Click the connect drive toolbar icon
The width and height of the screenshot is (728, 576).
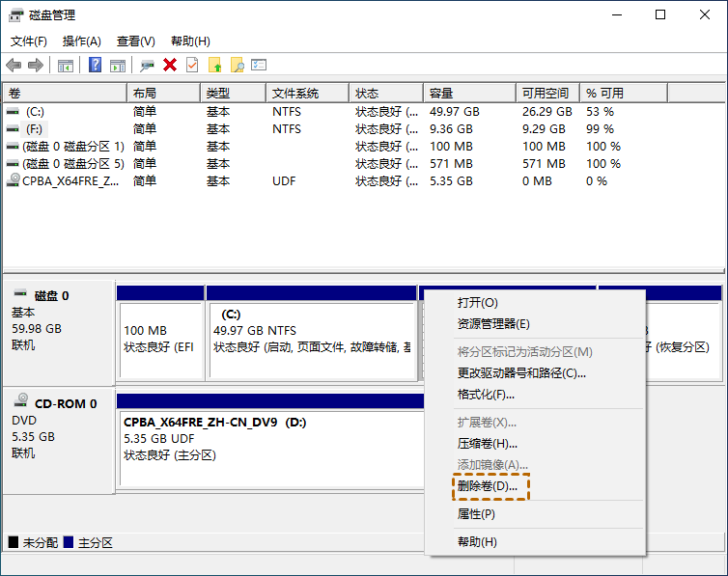click(147, 65)
